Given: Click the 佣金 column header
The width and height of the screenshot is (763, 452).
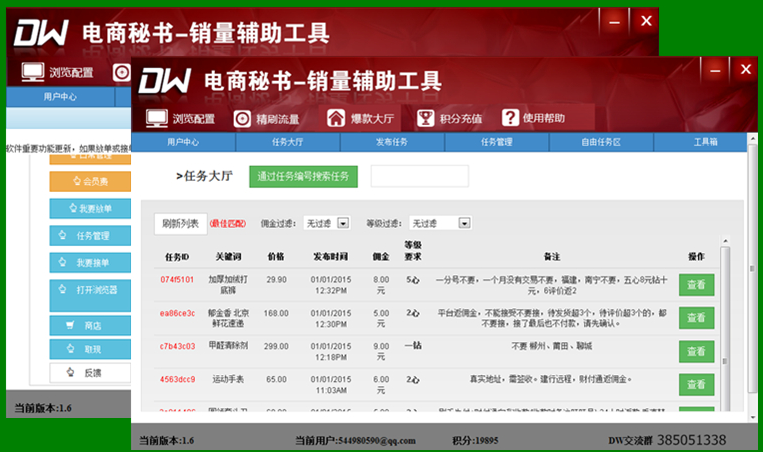Looking at the screenshot, I should tap(381, 256).
